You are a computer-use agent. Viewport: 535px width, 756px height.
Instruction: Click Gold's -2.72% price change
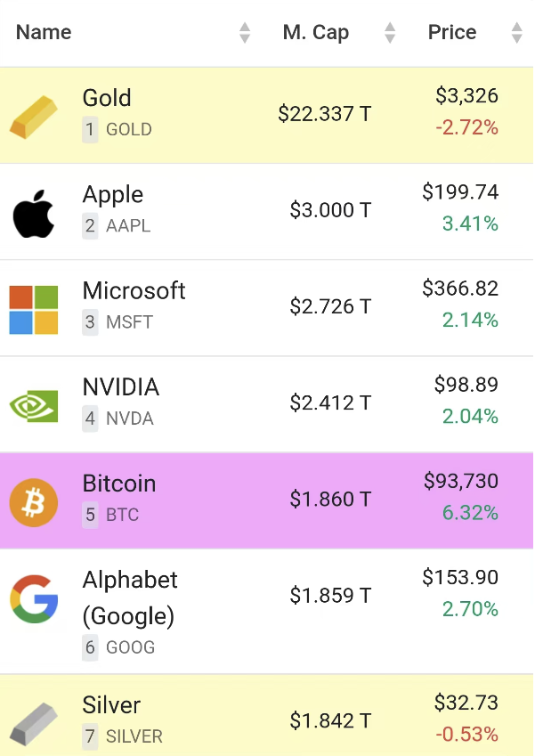[x=466, y=127]
